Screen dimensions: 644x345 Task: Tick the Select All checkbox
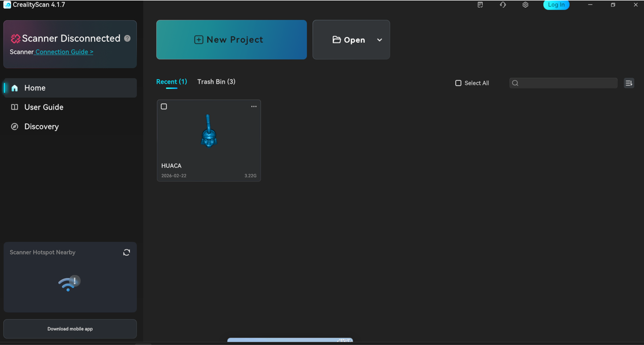click(x=458, y=83)
